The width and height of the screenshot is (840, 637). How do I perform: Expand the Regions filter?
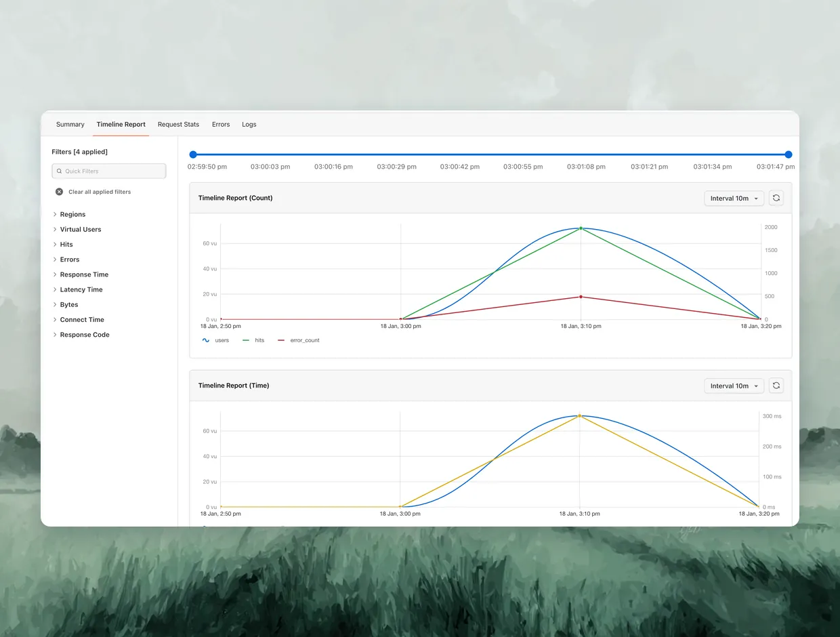[69, 214]
